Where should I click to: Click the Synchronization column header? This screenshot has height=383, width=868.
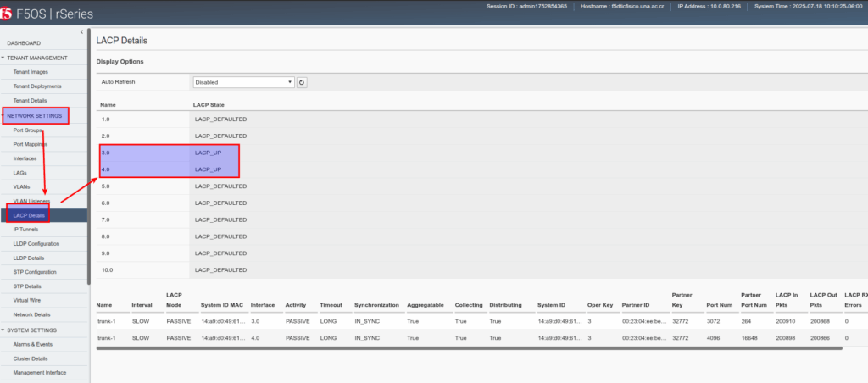376,304
